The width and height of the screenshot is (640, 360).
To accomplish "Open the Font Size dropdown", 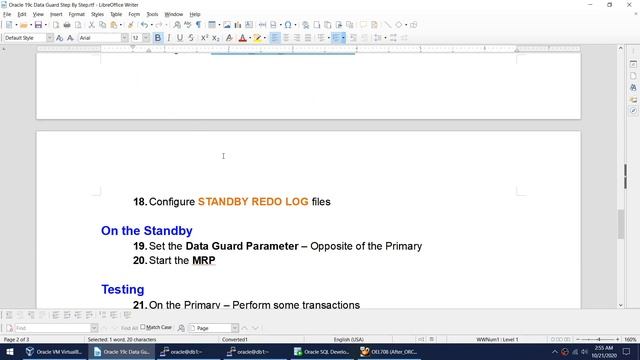I will click(x=146, y=38).
